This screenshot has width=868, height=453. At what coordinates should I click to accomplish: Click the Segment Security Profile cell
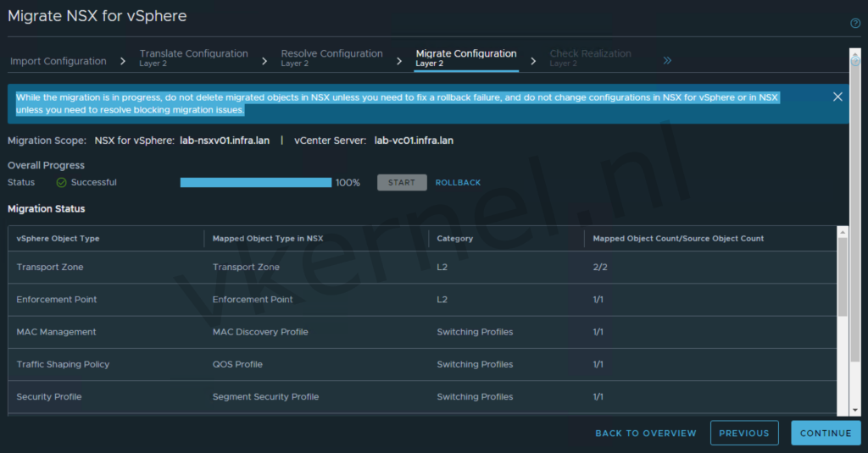[x=265, y=396]
